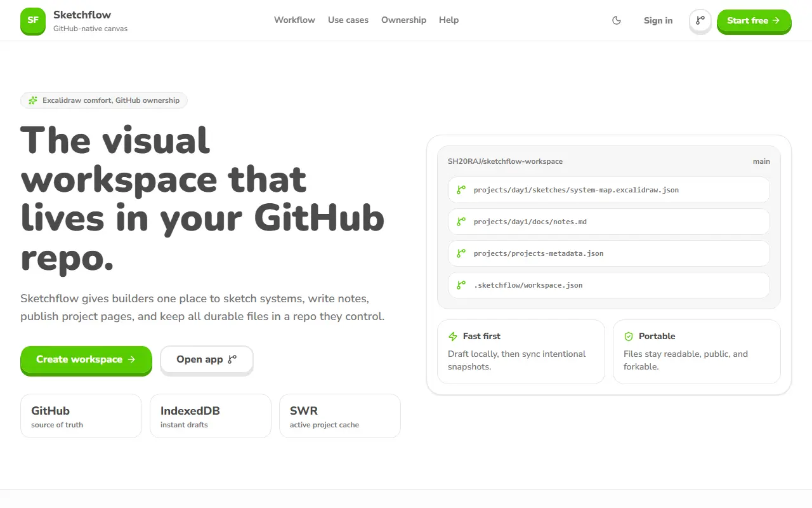Image resolution: width=812 pixels, height=508 pixels.
Task: Click the Start free button
Action: click(x=754, y=21)
